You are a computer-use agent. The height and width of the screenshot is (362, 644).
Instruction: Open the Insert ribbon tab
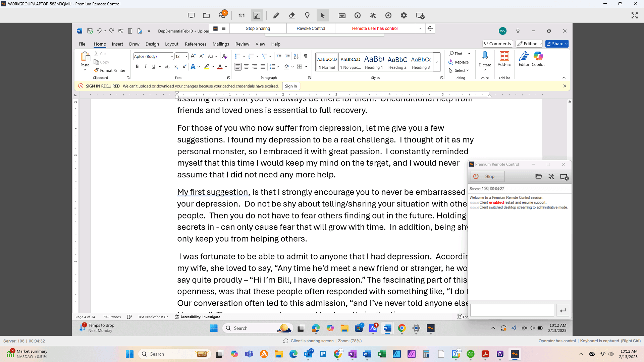click(x=117, y=44)
